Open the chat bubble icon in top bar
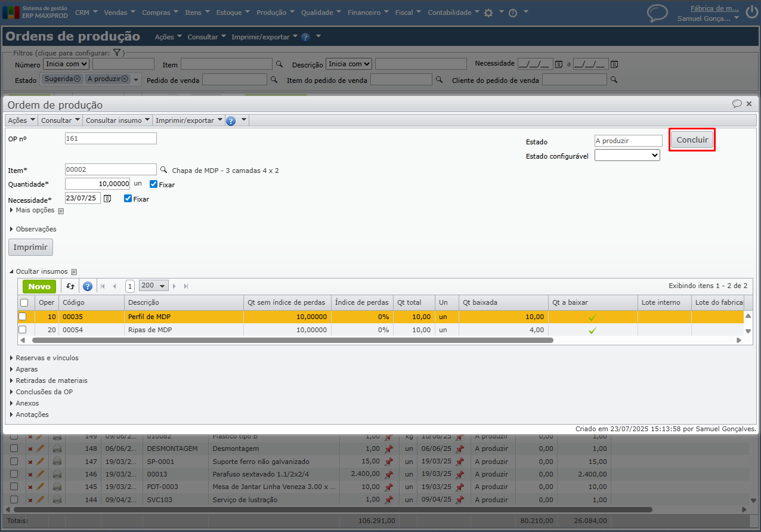Screen dimensions: 761x532 pos(657,13)
